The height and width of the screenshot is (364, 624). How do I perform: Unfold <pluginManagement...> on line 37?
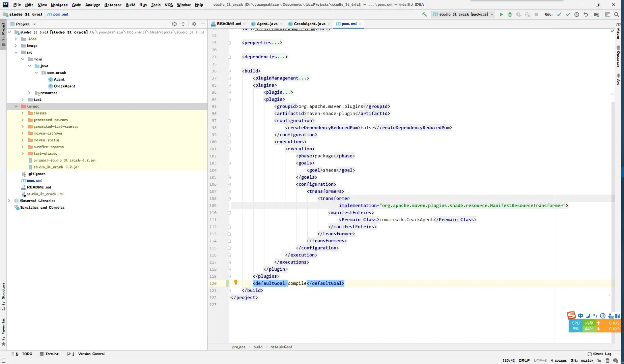point(229,78)
